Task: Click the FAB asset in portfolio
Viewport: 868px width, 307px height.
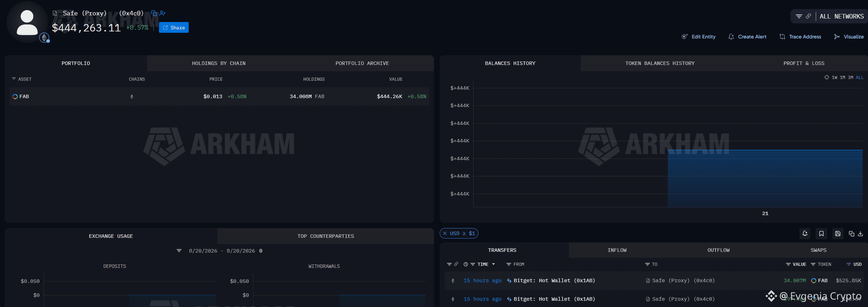Action: tap(21, 97)
